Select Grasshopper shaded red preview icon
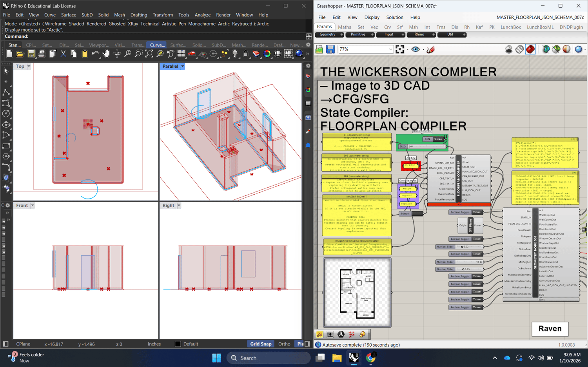 coord(530,49)
